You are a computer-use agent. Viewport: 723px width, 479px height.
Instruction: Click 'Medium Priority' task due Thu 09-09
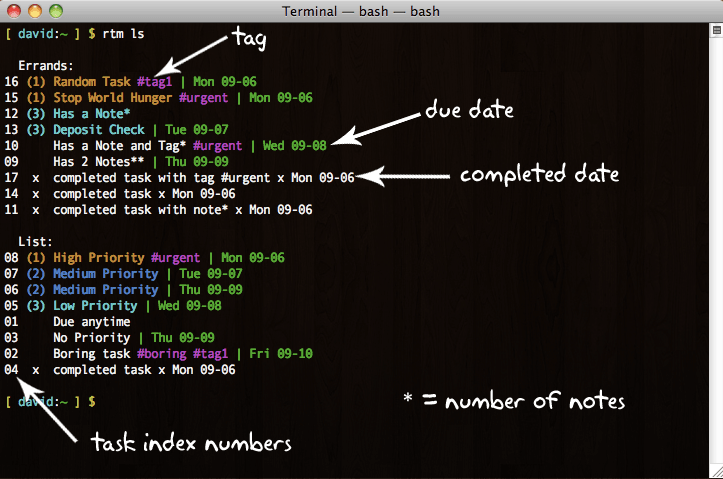click(106, 290)
